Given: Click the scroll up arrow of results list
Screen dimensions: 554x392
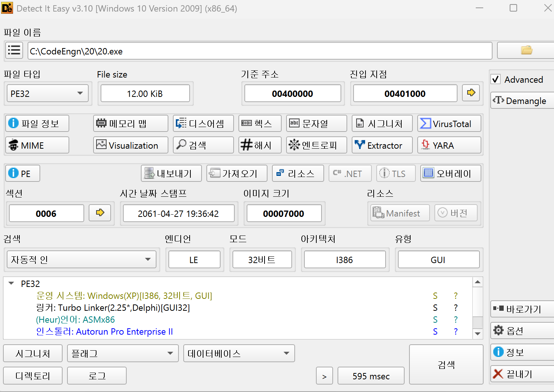Looking at the screenshot, I should [x=478, y=282].
